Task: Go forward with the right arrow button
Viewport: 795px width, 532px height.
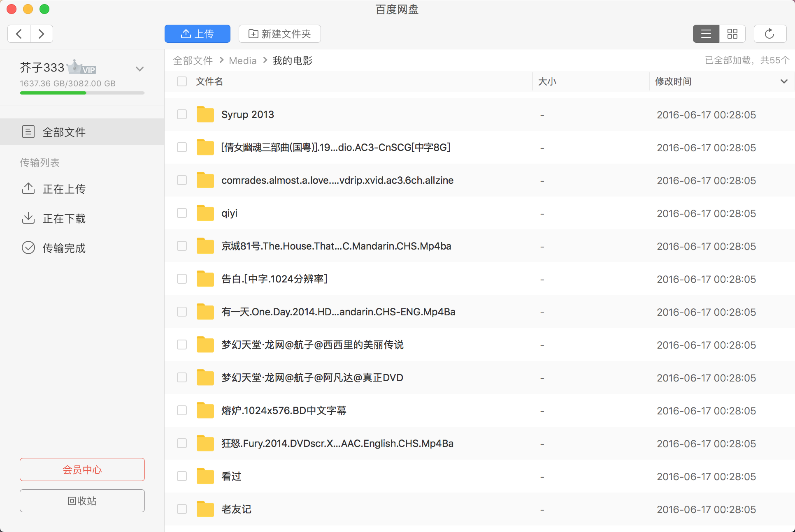Action: click(41, 34)
